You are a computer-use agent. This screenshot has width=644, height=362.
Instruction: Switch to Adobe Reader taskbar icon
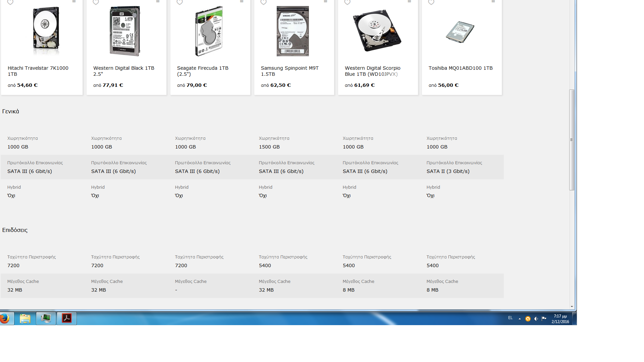click(x=67, y=318)
